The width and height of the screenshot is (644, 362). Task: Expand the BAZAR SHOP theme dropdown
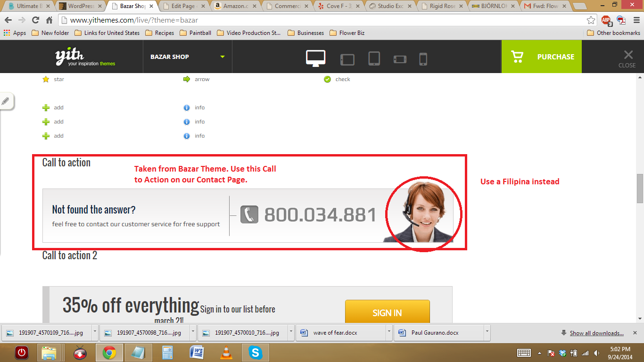(x=222, y=57)
